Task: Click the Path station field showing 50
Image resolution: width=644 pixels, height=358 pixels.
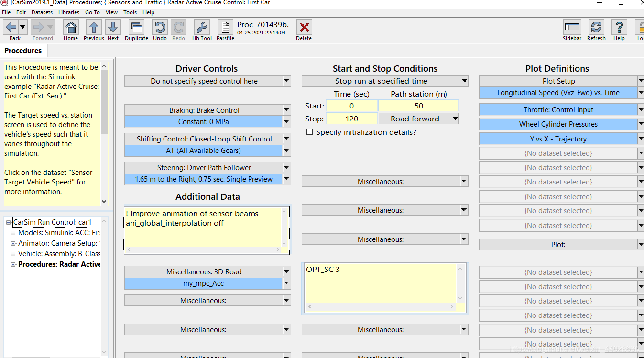Action: (x=419, y=106)
